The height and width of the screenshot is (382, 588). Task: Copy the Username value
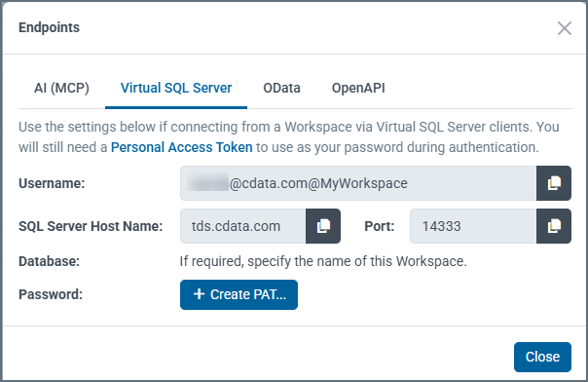(554, 183)
